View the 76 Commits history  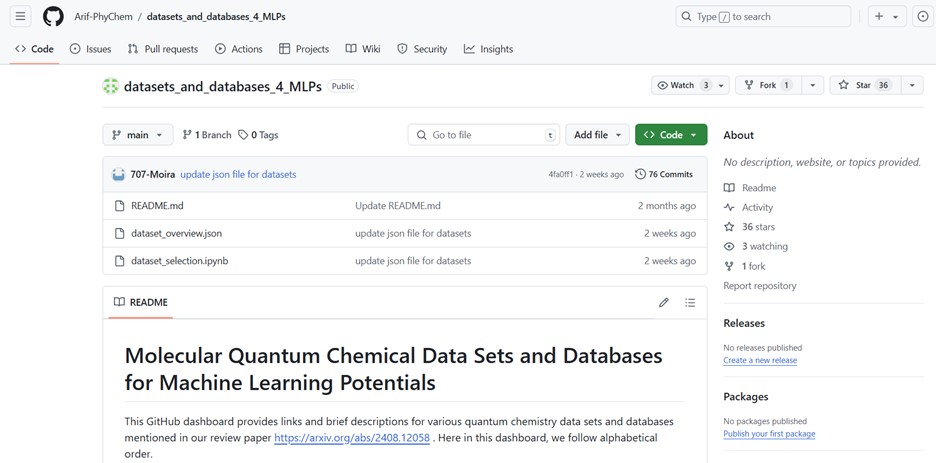click(x=664, y=174)
